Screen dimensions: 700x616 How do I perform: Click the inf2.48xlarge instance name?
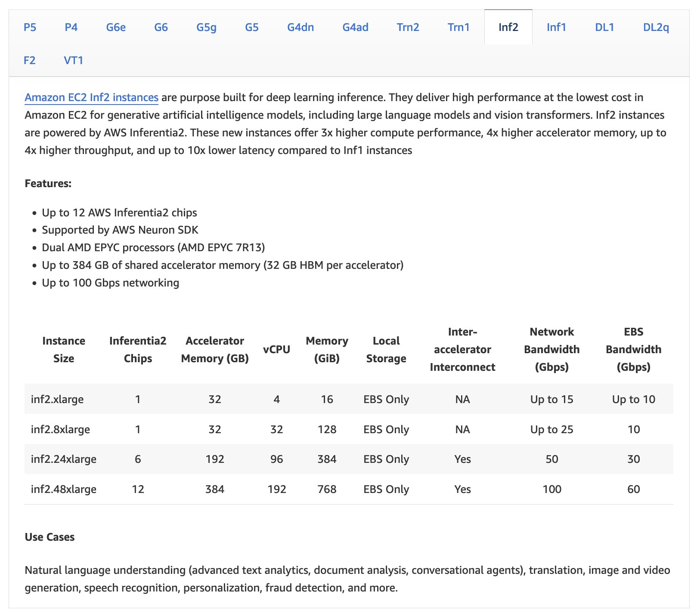click(x=64, y=489)
